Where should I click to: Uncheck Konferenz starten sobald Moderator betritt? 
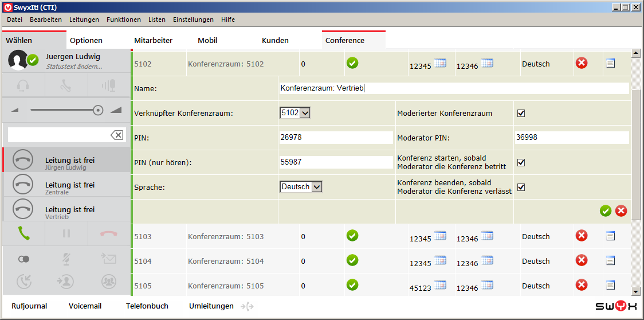pos(521,162)
